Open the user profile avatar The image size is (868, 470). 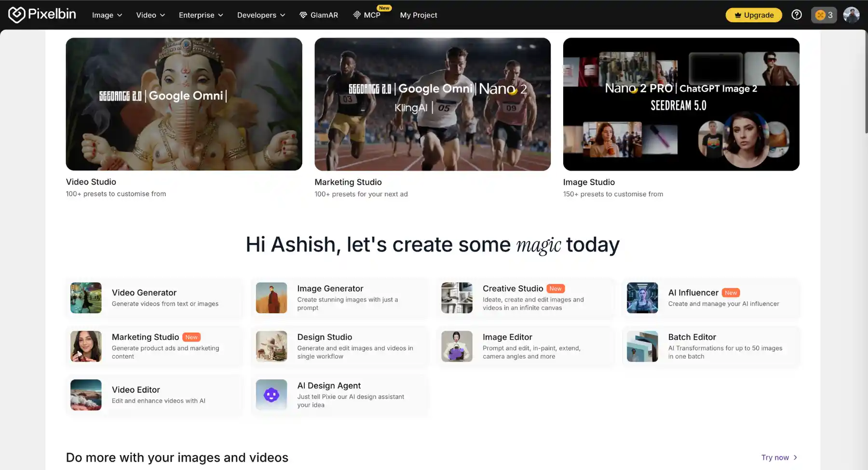pos(851,15)
